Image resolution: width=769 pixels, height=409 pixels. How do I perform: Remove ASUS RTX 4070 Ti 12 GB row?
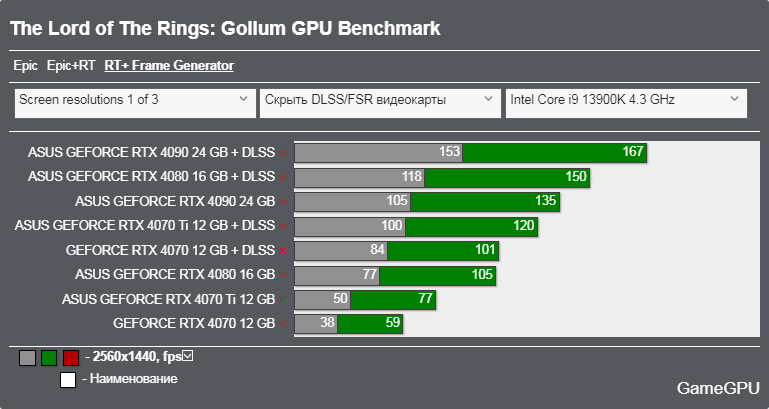[282, 300]
